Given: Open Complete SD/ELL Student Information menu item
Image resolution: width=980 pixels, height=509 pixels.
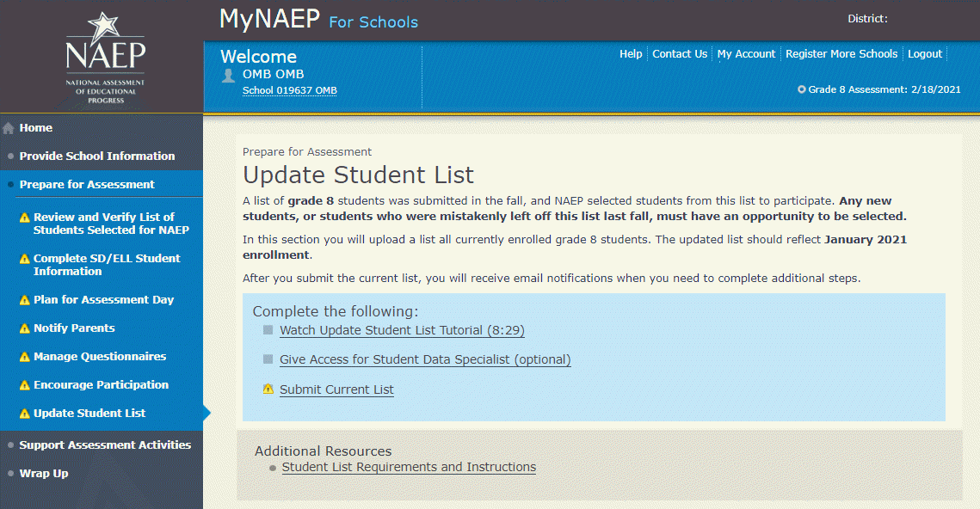Looking at the screenshot, I should point(107,265).
